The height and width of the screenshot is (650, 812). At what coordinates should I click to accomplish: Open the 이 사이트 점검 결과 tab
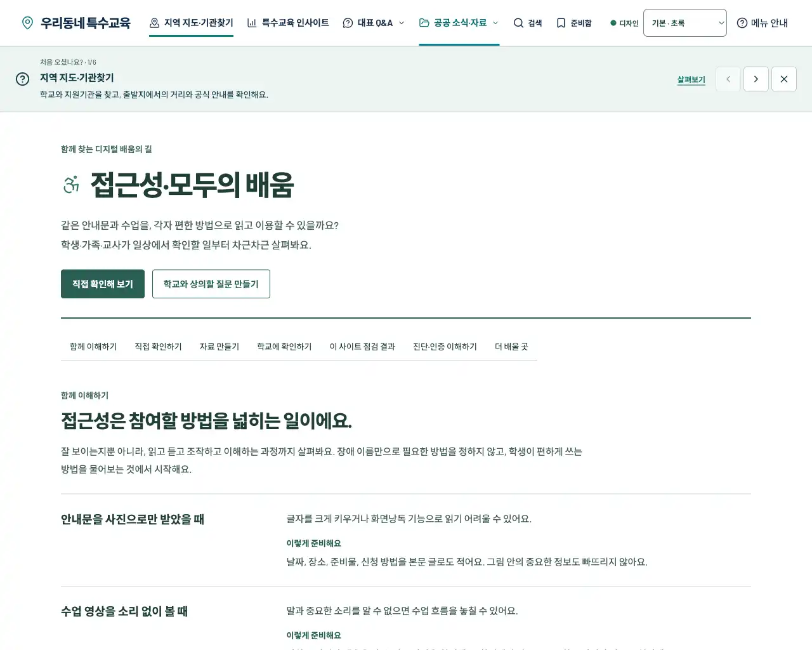tap(362, 347)
